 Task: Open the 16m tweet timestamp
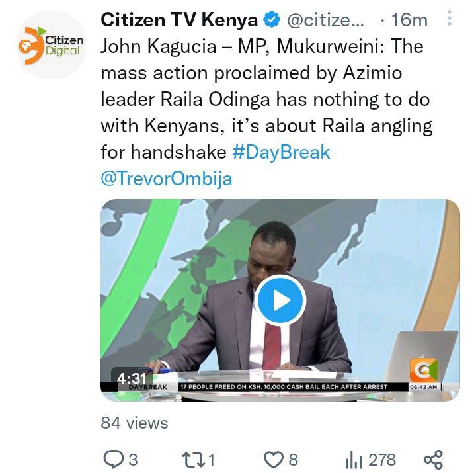click(409, 20)
